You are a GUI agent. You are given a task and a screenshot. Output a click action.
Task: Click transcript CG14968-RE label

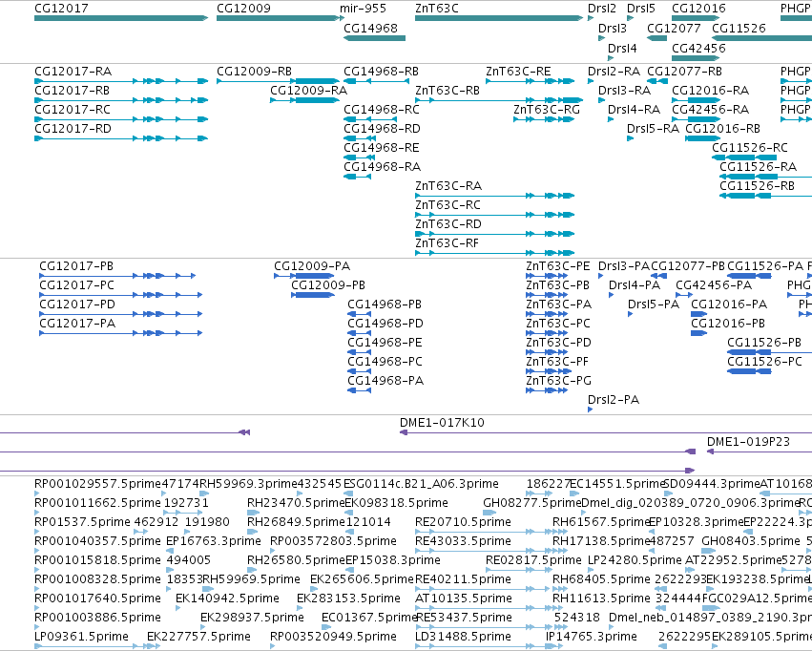tap(381, 148)
